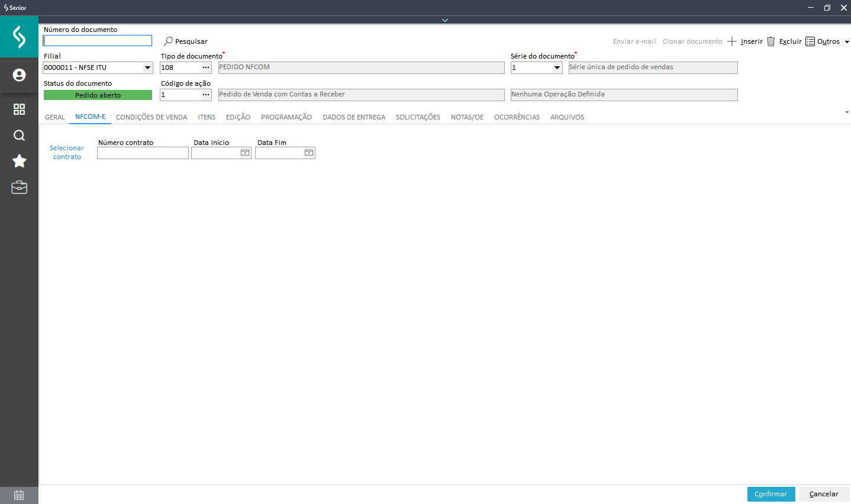Expand the Filial dropdown

click(x=147, y=67)
